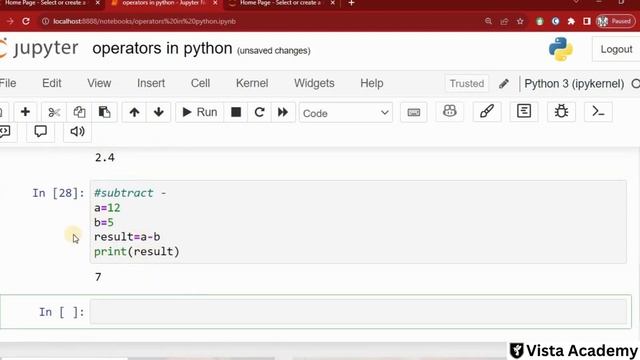
Task: Move selected cell down arrow
Action: [159, 112]
